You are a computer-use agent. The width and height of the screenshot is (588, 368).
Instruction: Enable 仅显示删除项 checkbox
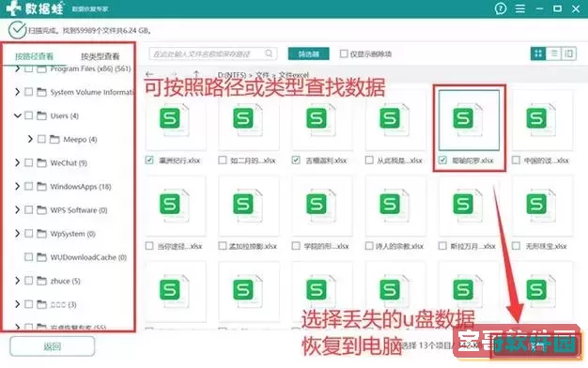coord(344,54)
